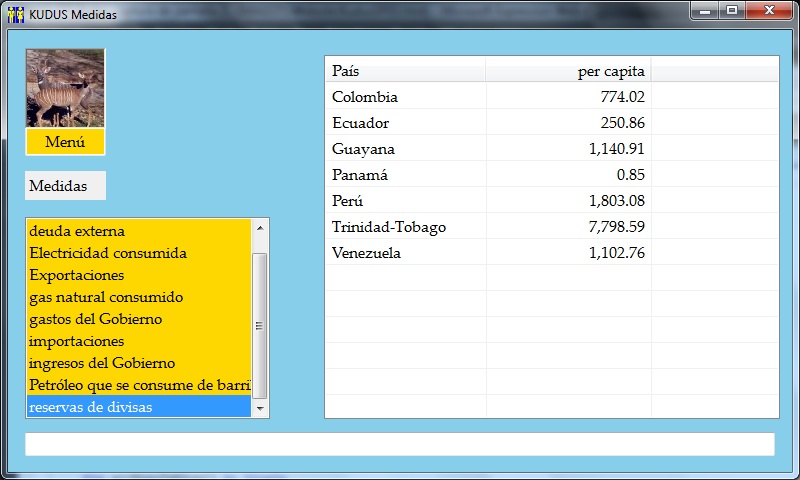The height and width of the screenshot is (480, 800).
Task: Sort by the 'per capita' column header
Action: click(568, 71)
